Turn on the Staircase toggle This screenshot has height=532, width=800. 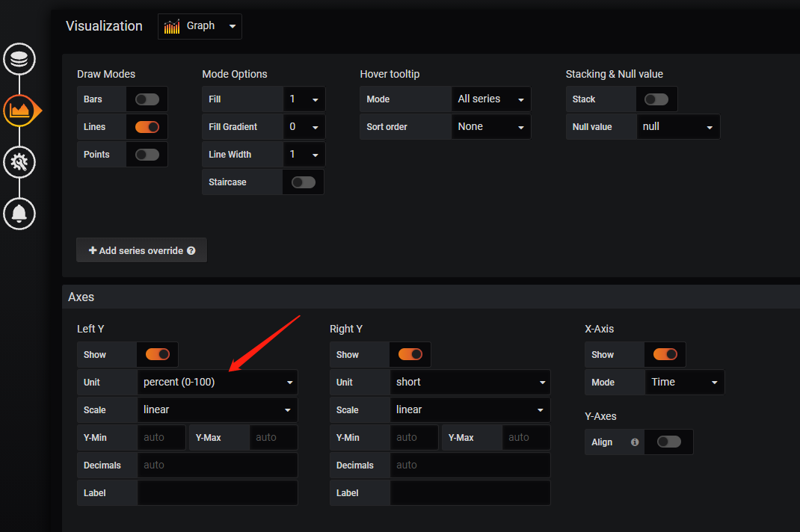[303, 182]
